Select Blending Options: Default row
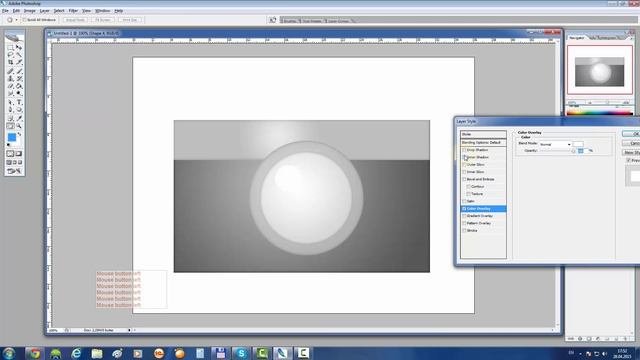The image size is (640, 360). pyautogui.click(x=483, y=142)
